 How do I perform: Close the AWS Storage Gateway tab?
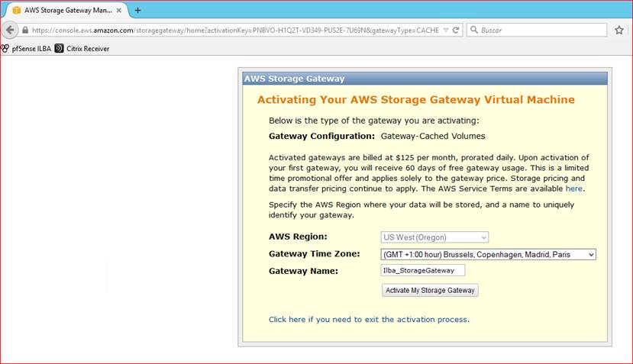(118, 11)
